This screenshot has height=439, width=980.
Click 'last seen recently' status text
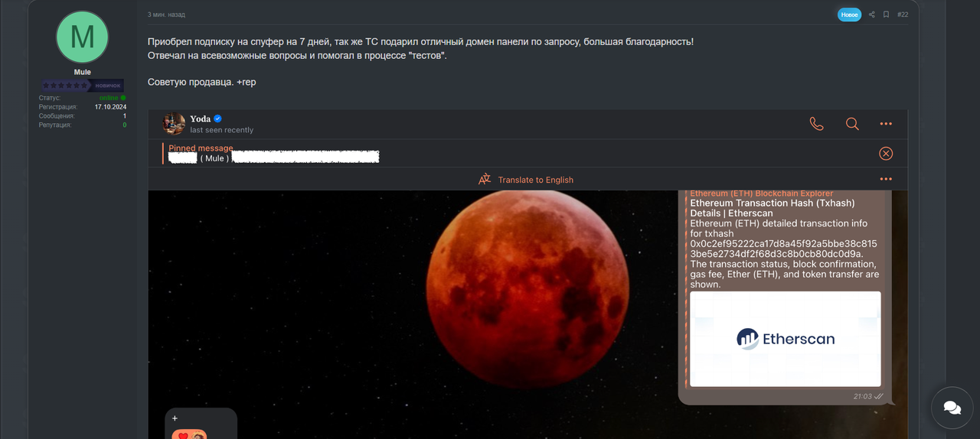[222, 130]
